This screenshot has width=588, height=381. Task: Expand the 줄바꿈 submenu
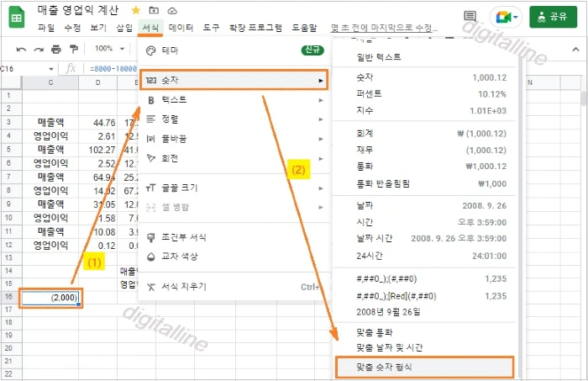(234, 139)
